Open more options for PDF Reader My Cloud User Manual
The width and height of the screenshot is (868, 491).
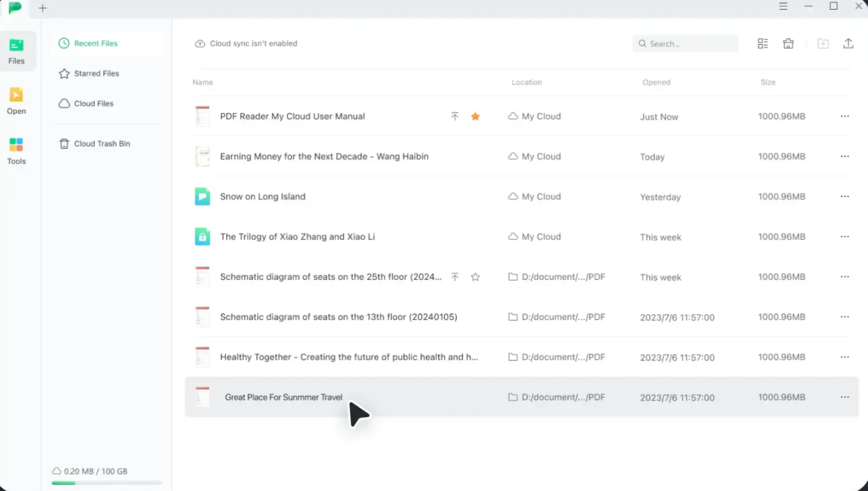click(x=845, y=116)
